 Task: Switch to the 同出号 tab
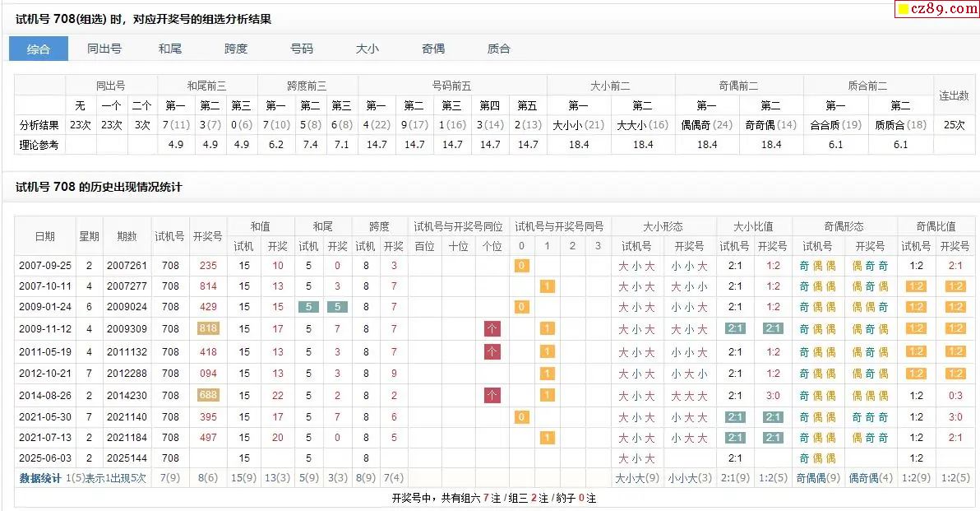(x=104, y=49)
